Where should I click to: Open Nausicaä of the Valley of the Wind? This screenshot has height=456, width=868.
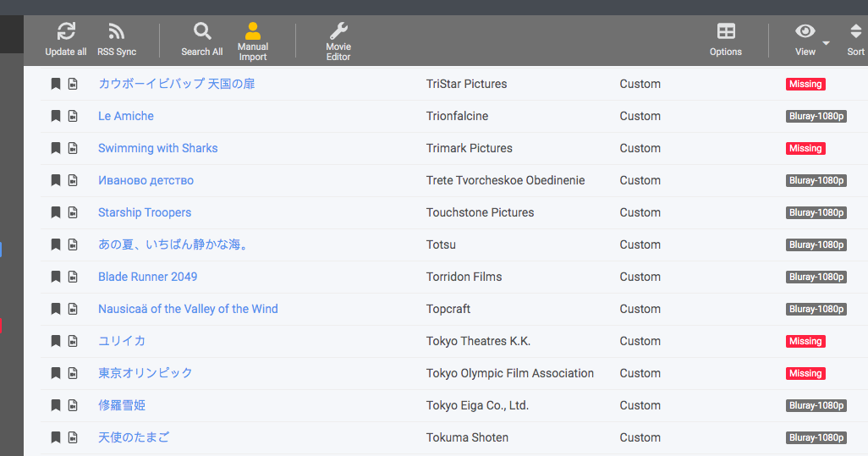point(188,309)
